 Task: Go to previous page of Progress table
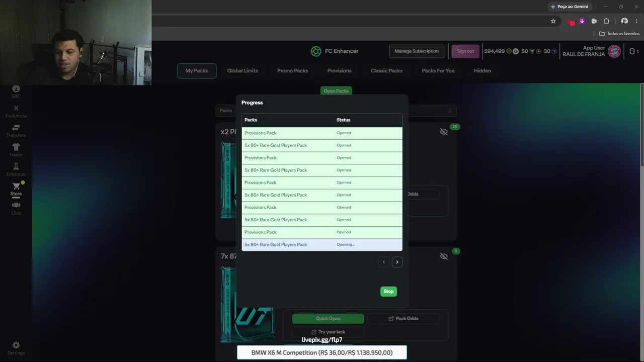click(x=384, y=262)
